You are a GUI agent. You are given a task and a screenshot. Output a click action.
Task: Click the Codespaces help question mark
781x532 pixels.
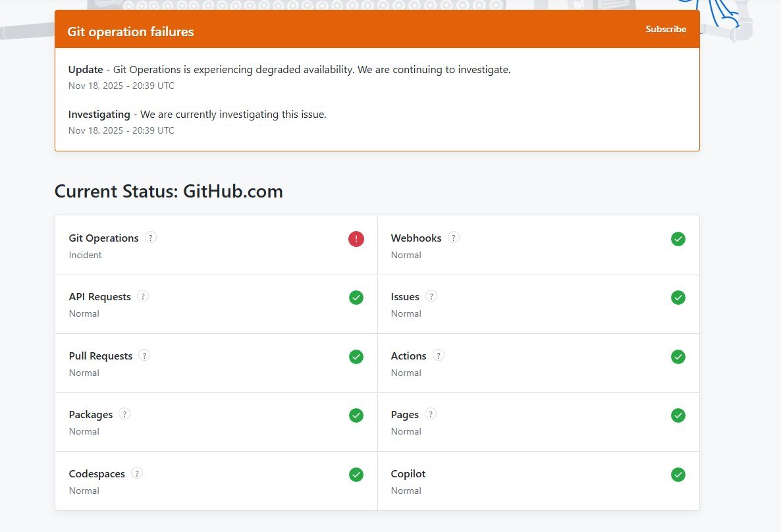pos(137,473)
